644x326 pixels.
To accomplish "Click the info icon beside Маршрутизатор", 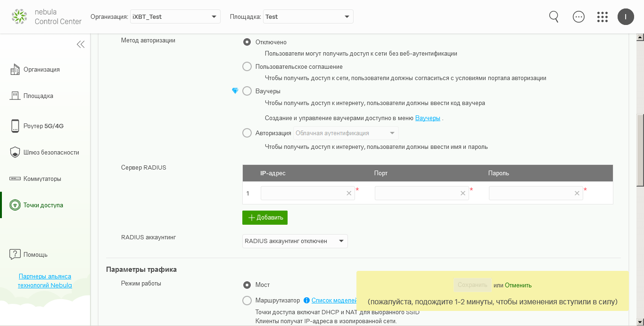I will (306, 300).
